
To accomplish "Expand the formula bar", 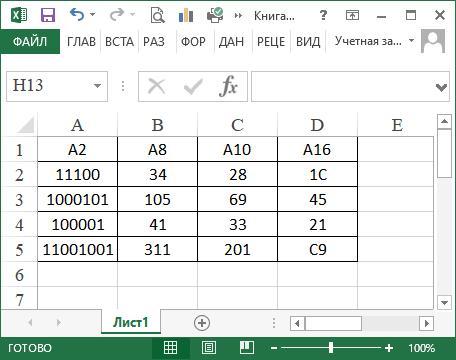I will coord(441,87).
